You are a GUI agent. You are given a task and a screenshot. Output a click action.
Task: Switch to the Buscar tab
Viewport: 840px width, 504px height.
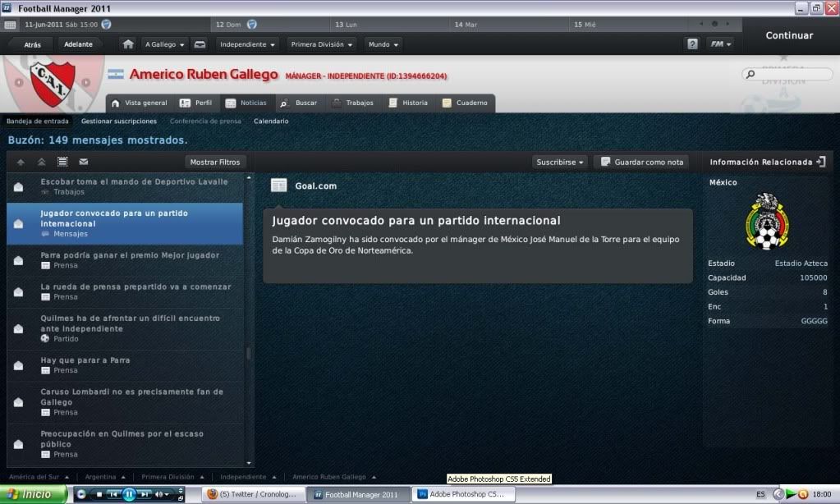point(299,103)
